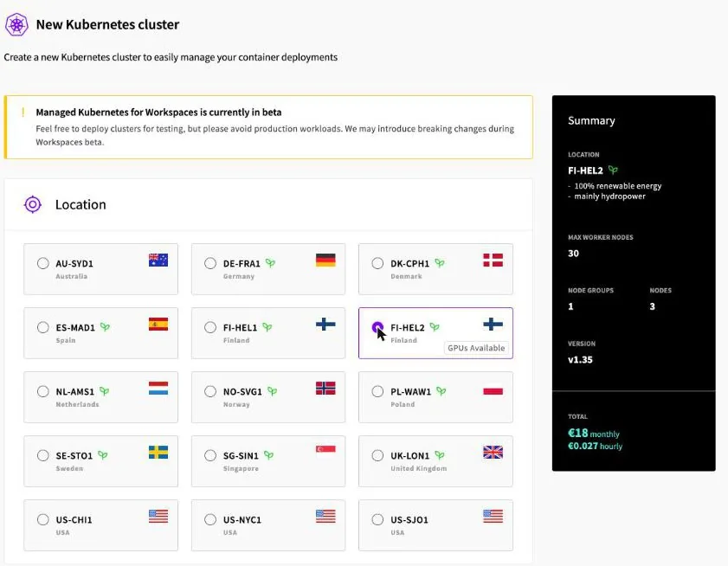Click the green leaf icon beside FI-HEL1

coord(267,327)
